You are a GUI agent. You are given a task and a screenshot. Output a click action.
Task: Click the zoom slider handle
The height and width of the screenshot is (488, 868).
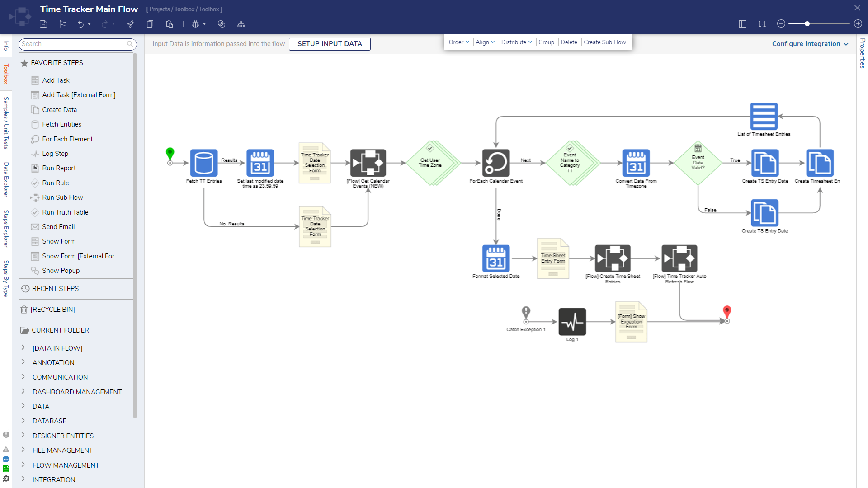(807, 23)
